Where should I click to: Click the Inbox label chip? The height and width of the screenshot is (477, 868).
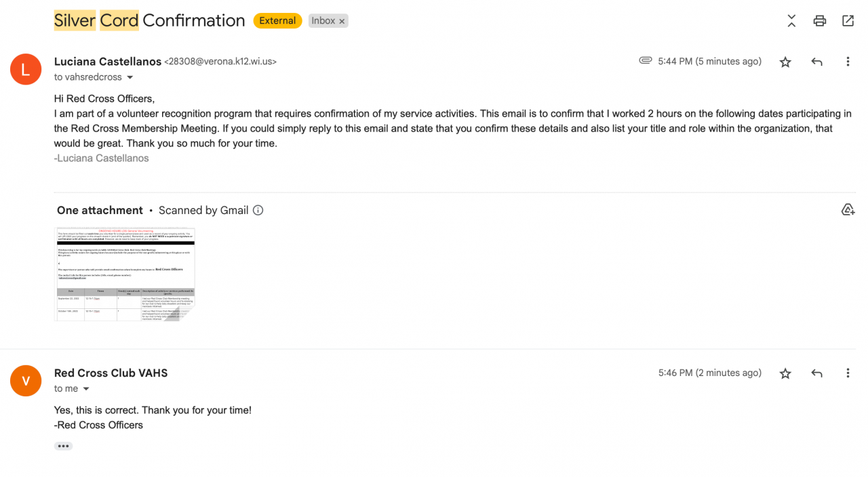323,21
